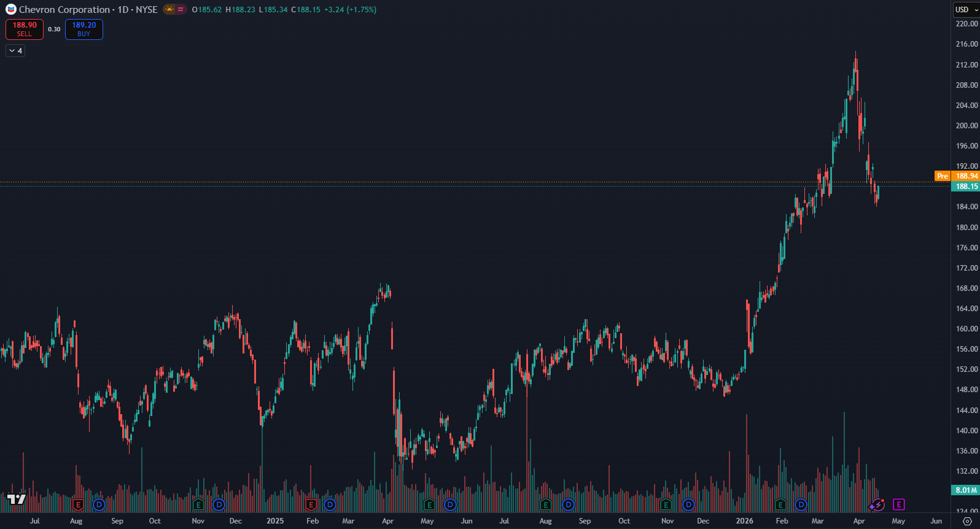Open the green earnings marker above Aug 2025
The width and height of the screenshot is (980, 529).
545,505
